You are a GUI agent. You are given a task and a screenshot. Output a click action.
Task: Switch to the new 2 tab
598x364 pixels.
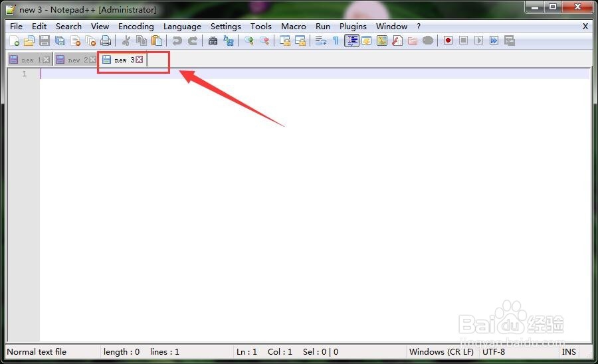click(x=76, y=60)
